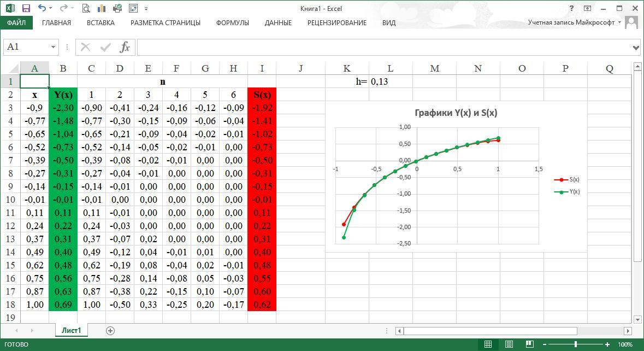644x351 pixels.
Task: Click the 100% zoom level
Action: tap(625, 344)
